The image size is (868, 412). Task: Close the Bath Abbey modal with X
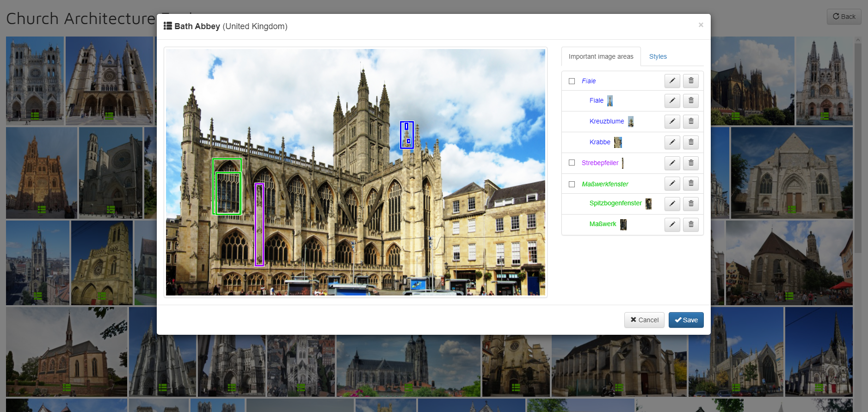(x=701, y=25)
